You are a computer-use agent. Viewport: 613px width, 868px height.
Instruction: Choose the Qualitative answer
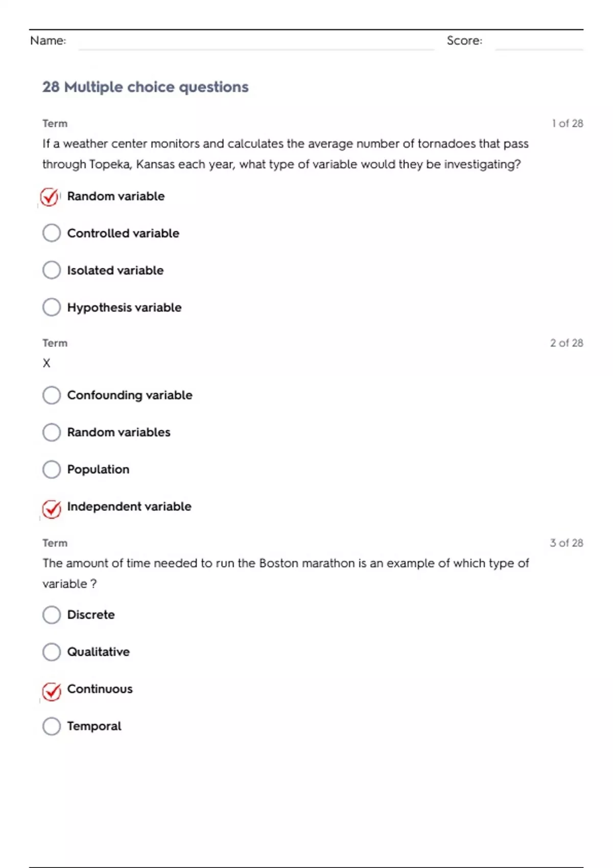[x=52, y=652]
